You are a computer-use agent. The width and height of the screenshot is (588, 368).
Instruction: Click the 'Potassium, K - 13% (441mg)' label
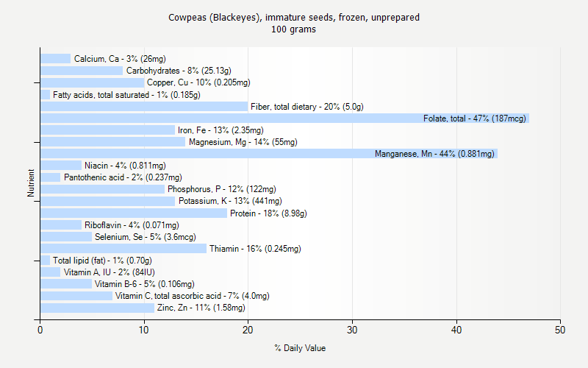tap(230, 201)
